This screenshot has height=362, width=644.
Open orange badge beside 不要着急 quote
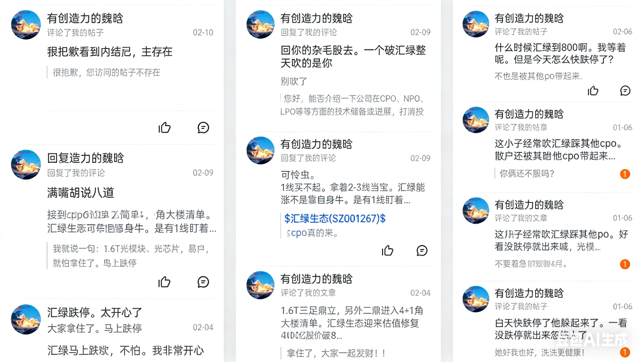[625, 264]
